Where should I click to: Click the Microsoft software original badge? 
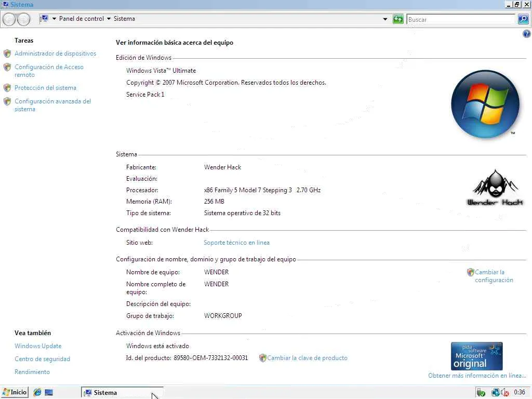coord(477,356)
